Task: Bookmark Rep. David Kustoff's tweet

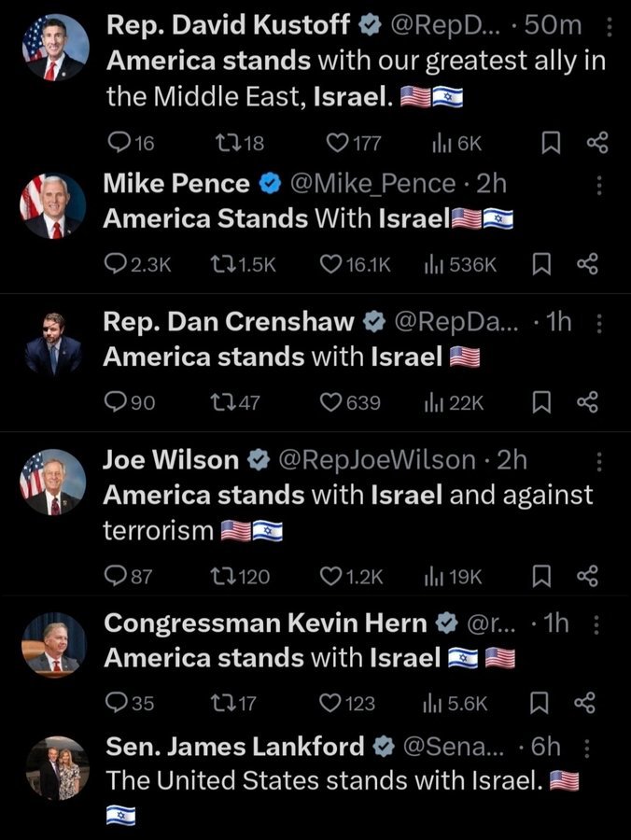Action: [551, 143]
